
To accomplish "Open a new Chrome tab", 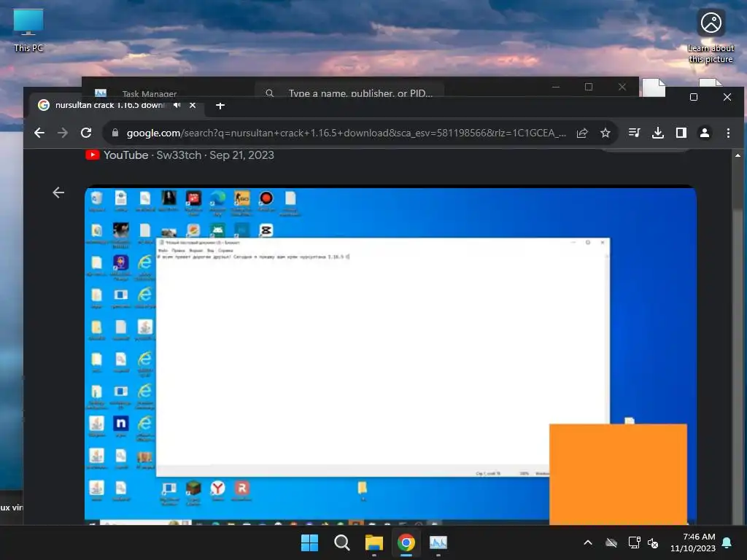I will [220, 106].
